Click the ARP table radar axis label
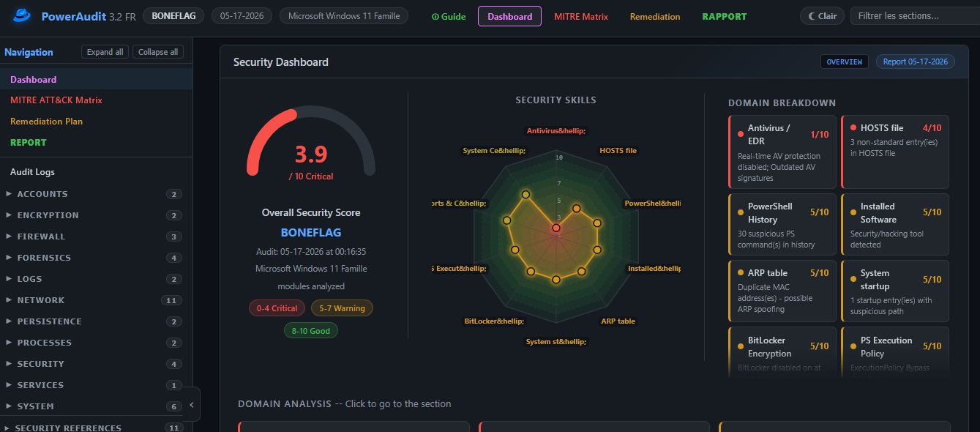This screenshot has width=980, height=432. pyautogui.click(x=618, y=321)
